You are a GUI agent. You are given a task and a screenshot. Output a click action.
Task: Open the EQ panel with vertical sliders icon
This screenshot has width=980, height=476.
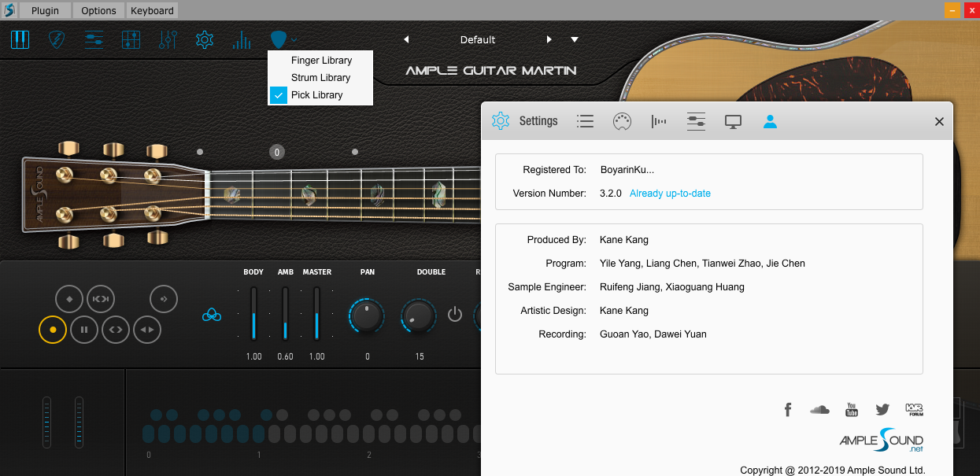coord(168,39)
